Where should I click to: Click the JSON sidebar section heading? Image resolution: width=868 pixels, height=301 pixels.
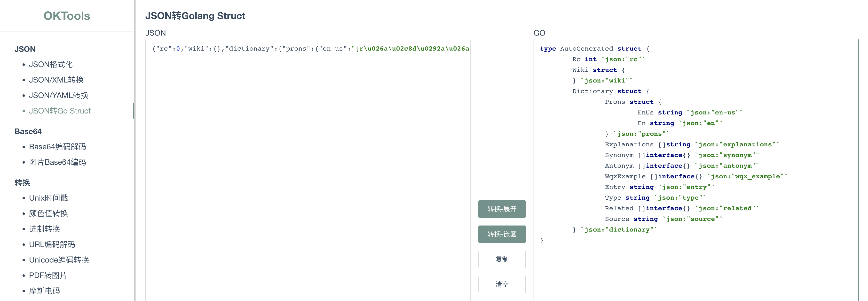(25, 49)
